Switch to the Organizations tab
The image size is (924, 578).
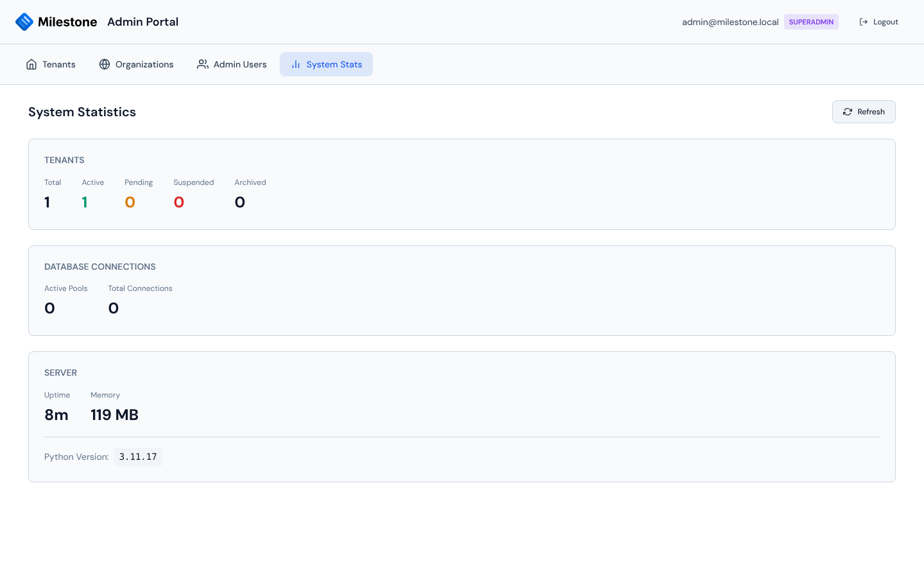pos(136,64)
